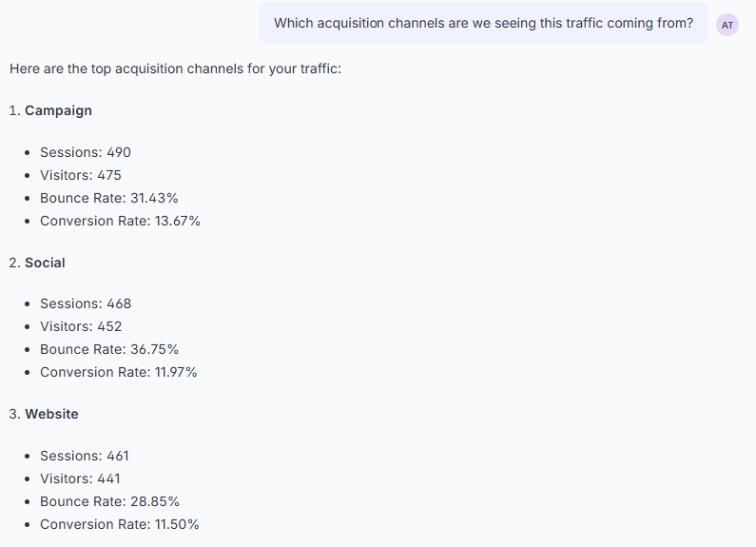This screenshot has width=756, height=547.
Task: Select the Campaign channel heading
Action: (58, 110)
